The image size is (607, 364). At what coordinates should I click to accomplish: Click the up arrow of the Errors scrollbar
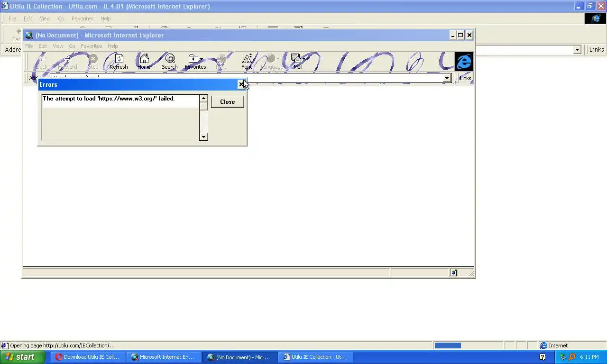pyautogui.click(x=203, y=99)
